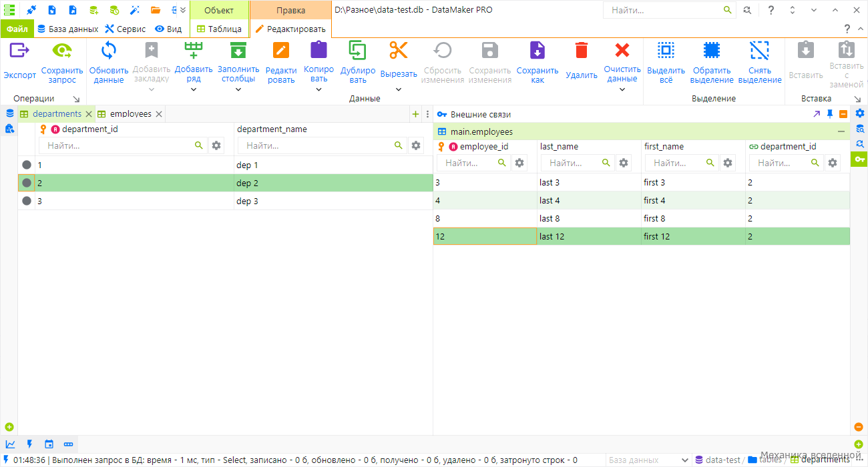
Task: Click the open folder icon in quick toolbar
Action: click(x=156, y=10)
